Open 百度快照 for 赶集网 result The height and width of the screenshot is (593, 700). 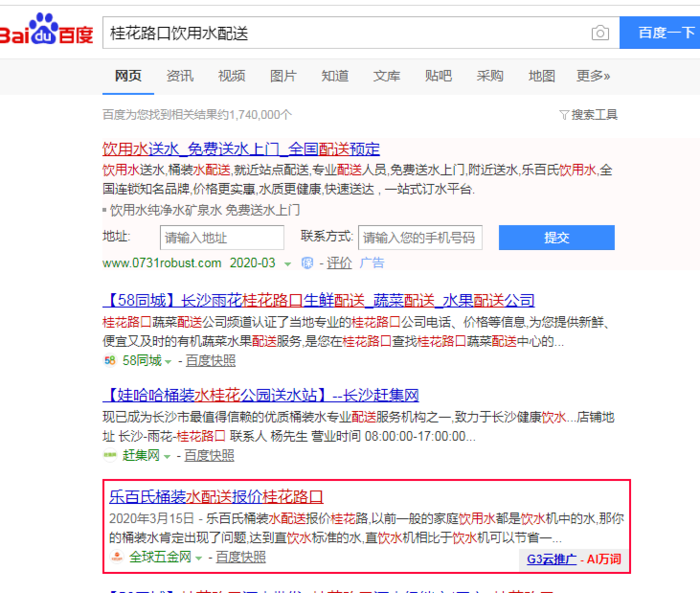point(209,455)
